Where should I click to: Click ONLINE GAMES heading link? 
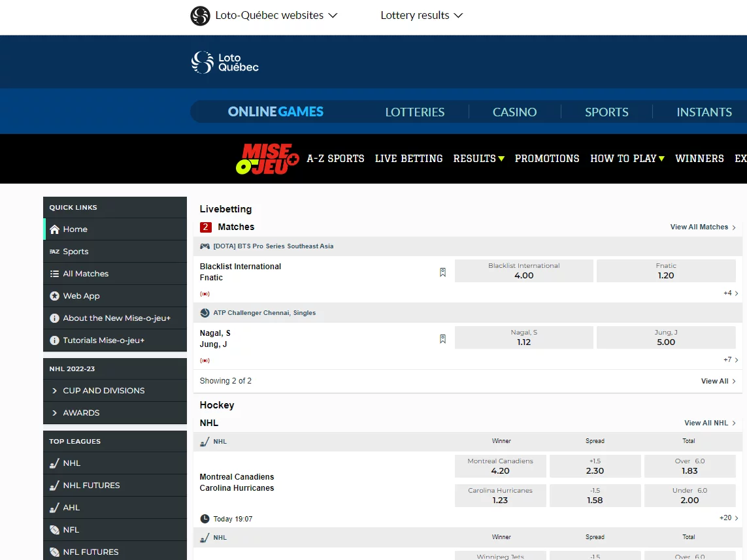click(x=275, y=112)
